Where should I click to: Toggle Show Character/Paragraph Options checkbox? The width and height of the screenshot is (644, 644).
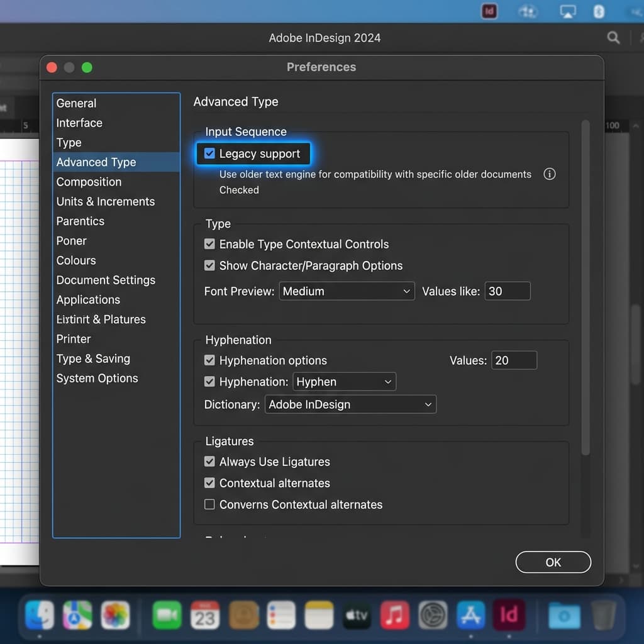coord(209,265)
